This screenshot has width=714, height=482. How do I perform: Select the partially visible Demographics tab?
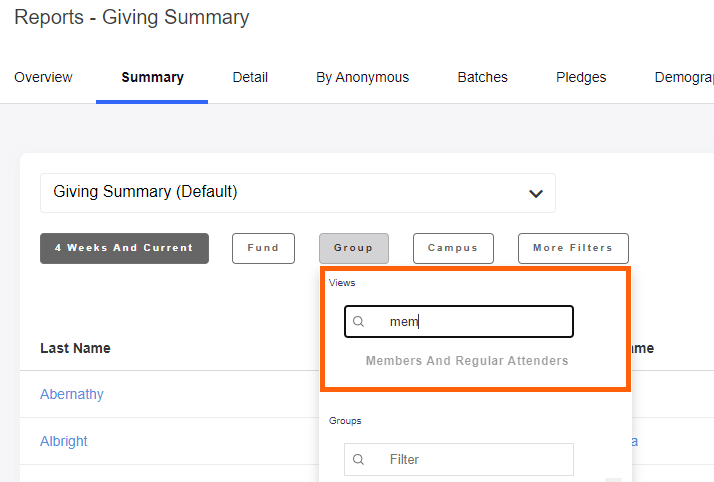(x=684, y=77)
